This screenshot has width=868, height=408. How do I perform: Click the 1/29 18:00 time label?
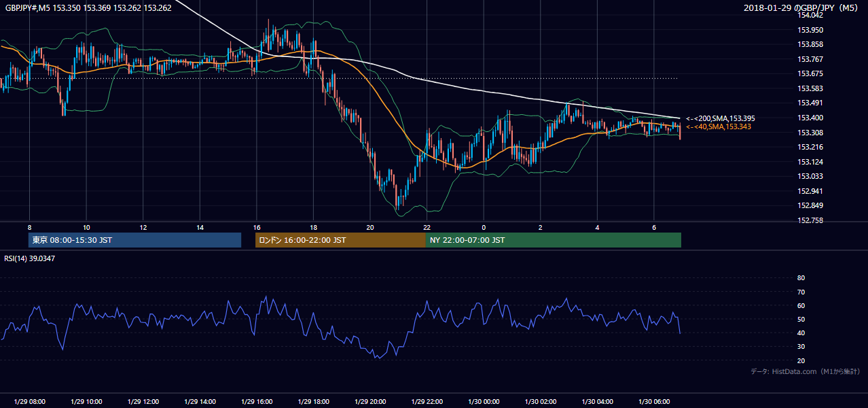[313, 402]
